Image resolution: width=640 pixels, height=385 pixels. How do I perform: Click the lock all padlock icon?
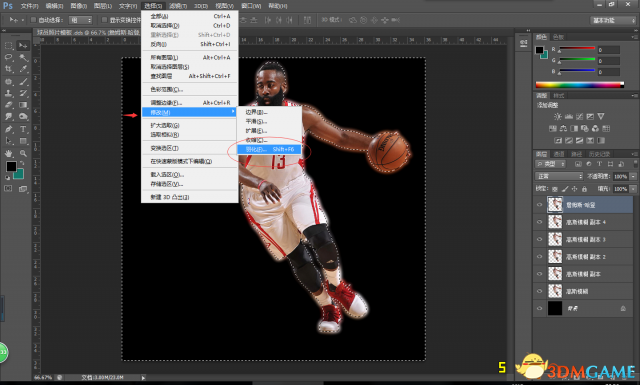584,189
